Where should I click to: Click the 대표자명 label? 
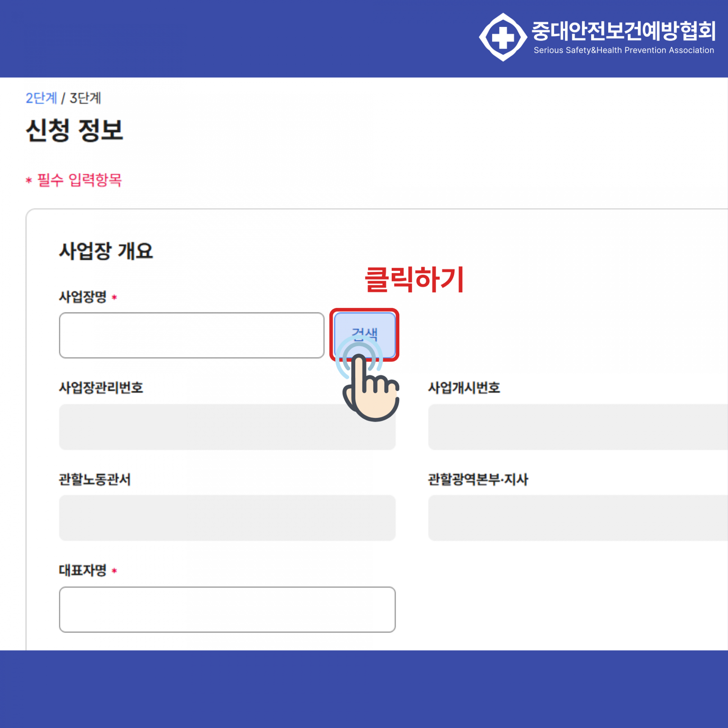click(x=83, y=570)
